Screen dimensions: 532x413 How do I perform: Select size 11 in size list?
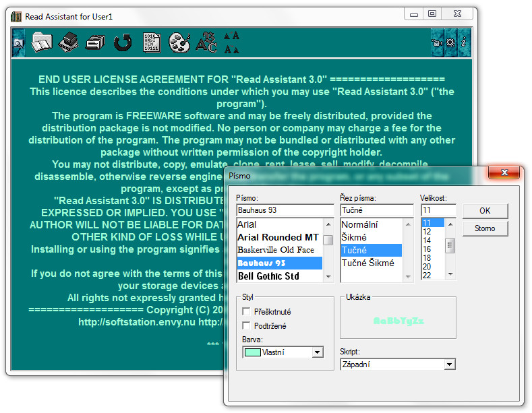coord(433,223)
